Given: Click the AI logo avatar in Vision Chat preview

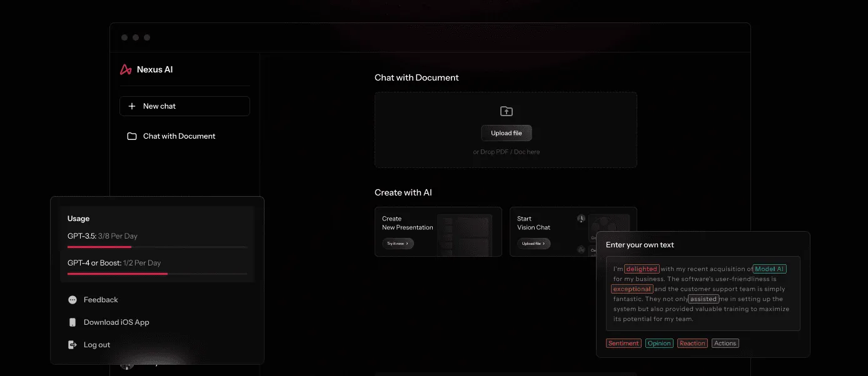Looking at the screenshot, I should (581, 250).
